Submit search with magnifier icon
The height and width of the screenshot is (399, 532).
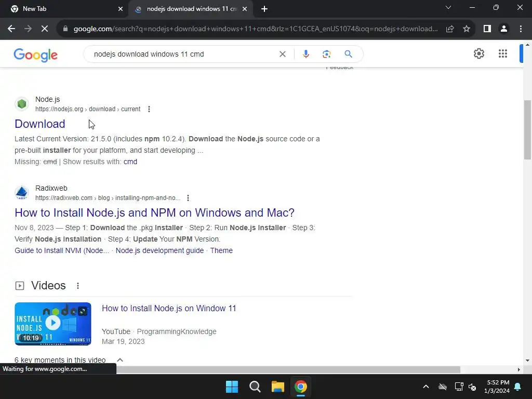[348, 54]
